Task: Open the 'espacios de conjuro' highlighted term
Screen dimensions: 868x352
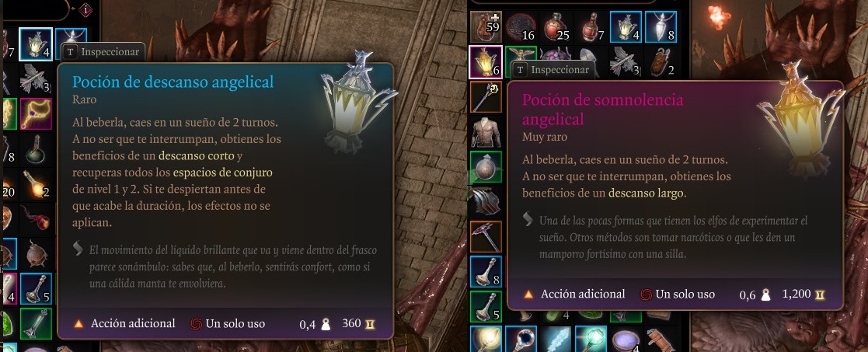Action: (222, 173)
